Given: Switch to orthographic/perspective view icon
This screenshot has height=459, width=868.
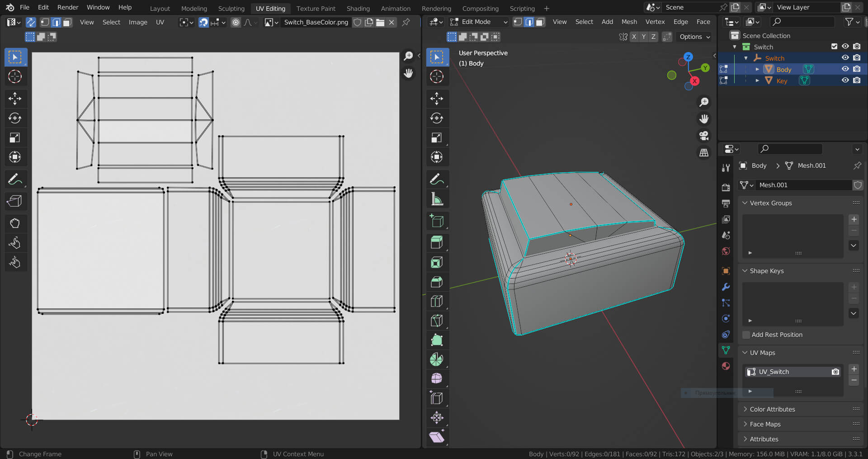Looking at the screenshot, I should point(704,153).
